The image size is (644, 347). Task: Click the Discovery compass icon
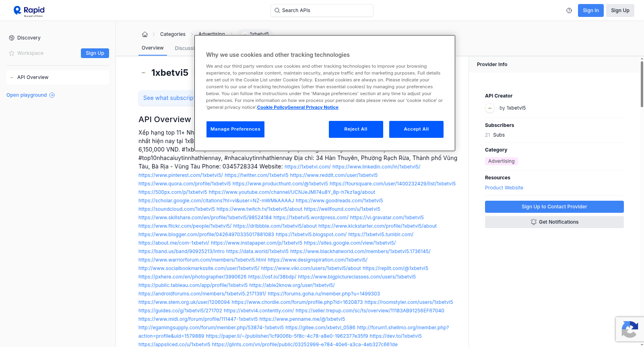12,38
